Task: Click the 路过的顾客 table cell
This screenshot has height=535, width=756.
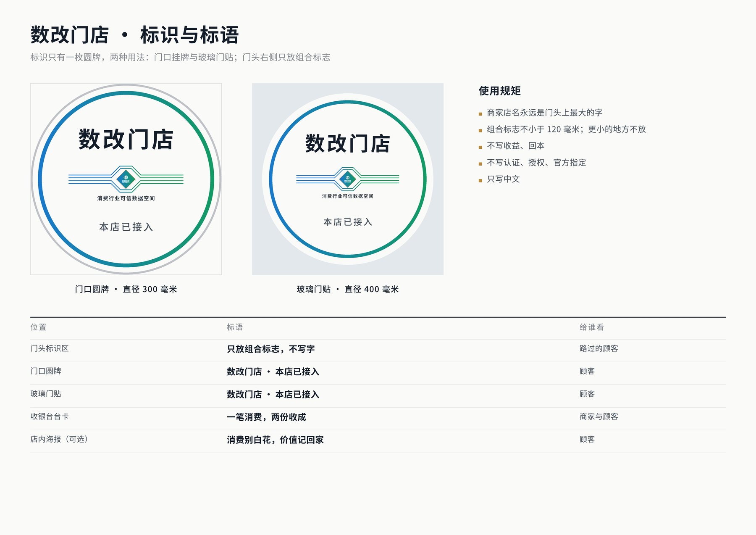Action: (599, 348)
